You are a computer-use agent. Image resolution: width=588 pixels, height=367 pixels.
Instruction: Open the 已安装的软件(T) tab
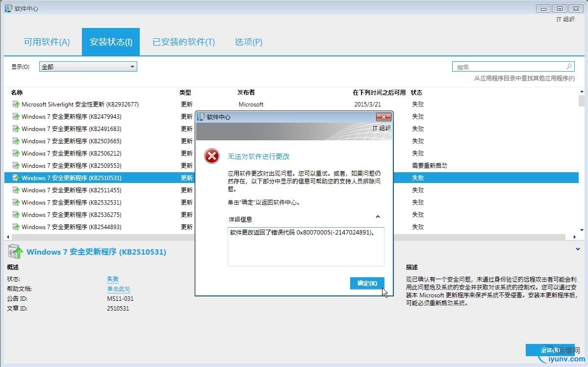click(x=184, y=42)
